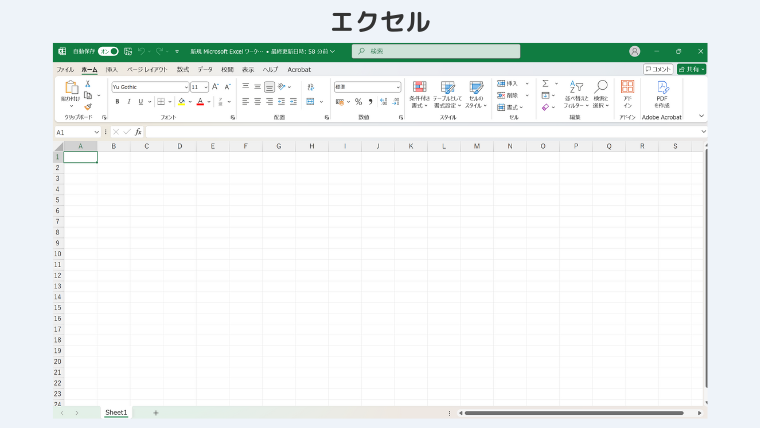Viewport: 760px width, 428px height.
Task: Open the font size 11 dropdown
Action: [x=206, y=87]
